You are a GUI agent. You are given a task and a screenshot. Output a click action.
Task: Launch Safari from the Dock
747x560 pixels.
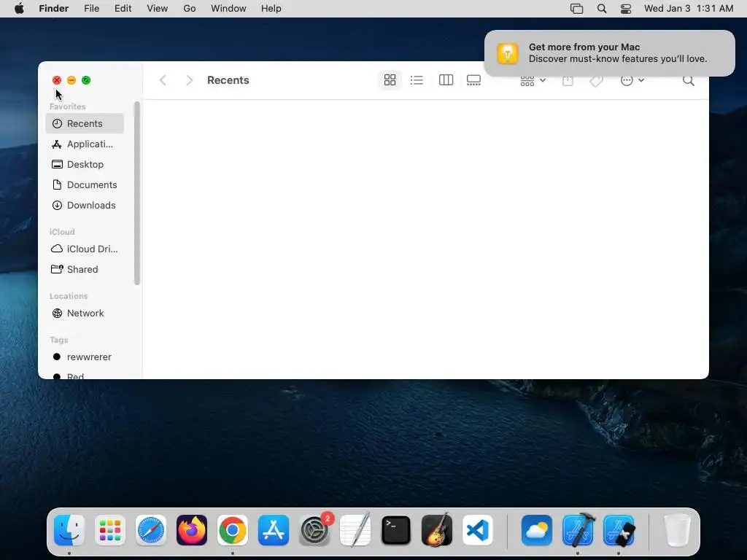pos(151,530)
